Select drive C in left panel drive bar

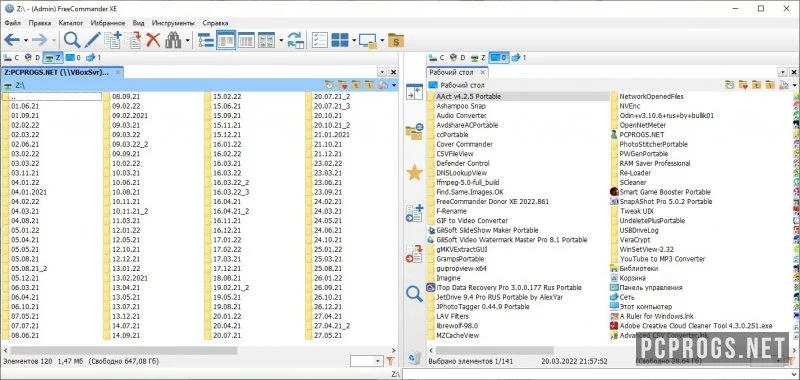11,58
